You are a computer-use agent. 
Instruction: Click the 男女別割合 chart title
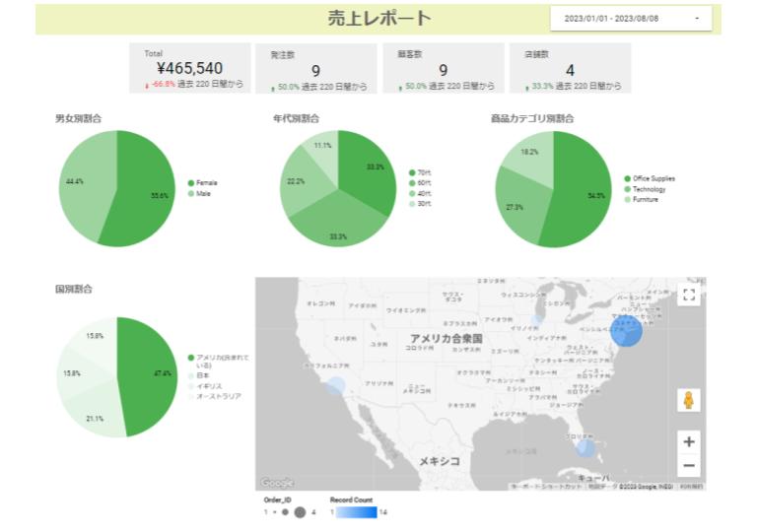78,119
